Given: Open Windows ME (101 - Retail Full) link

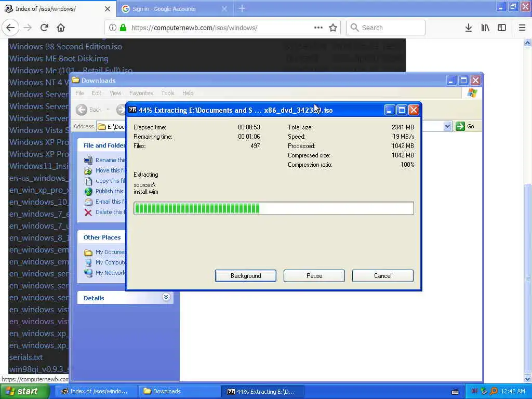Looking at the screenshot, I should [x=71, y=70].
